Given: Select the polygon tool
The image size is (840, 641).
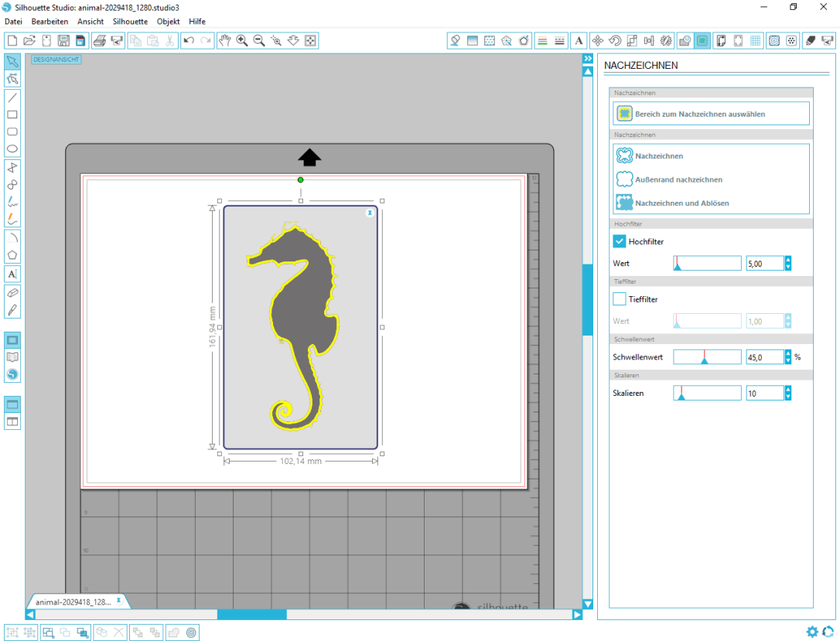Looking at the screenshot, I should click(x=12, y=254).
